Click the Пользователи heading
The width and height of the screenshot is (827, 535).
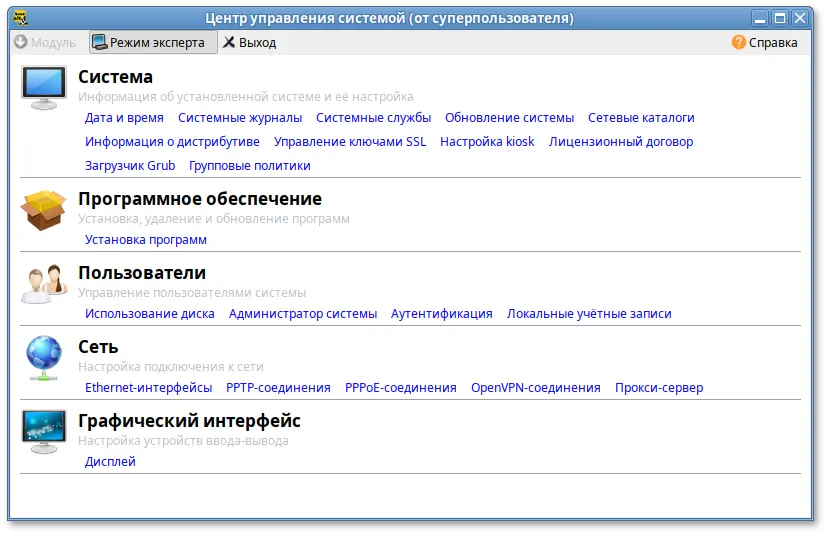click(x=142, y=273)
